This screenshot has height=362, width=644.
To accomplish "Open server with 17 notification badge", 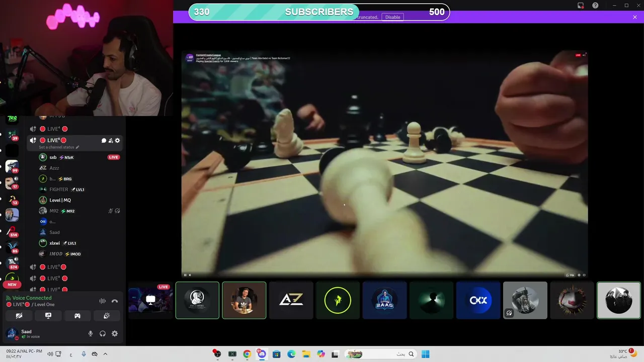I will point(12,183).
